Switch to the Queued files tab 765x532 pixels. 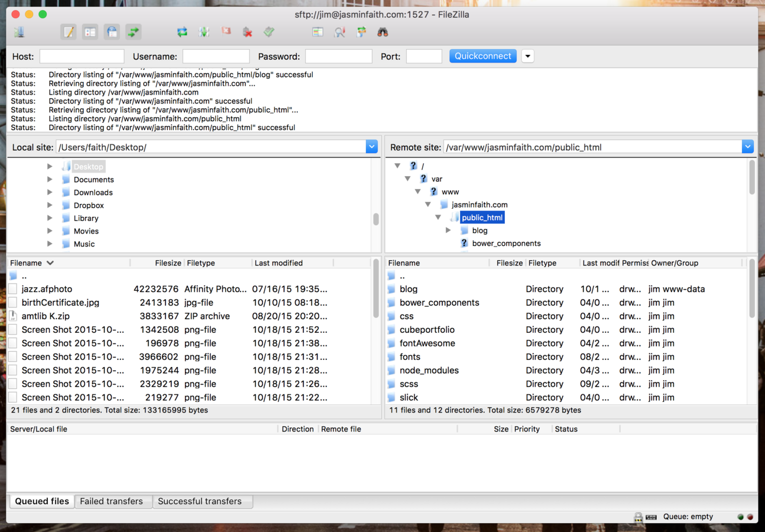42,501
